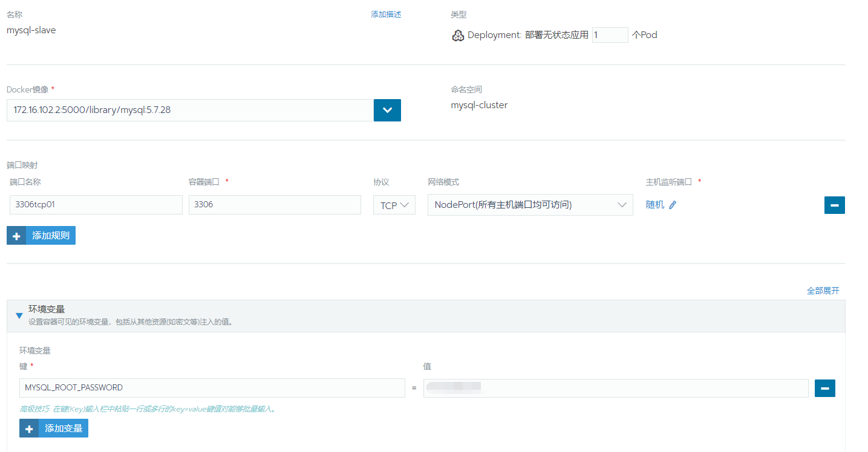Remove the MYSQL_ROOT_PASSWORD environment variable
The height and width of the screenshot is (452, 868).
click(x=825, y=388)
